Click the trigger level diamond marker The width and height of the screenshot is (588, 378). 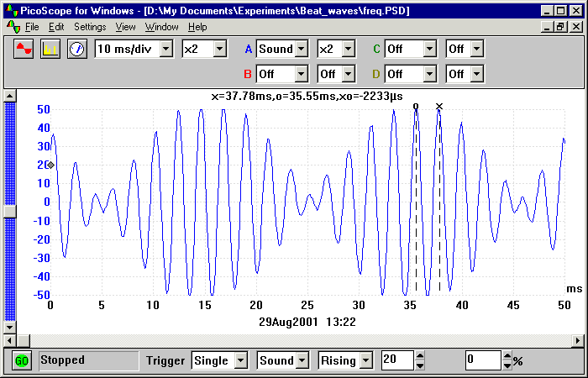pyautogui.click(x=50, y=165)
